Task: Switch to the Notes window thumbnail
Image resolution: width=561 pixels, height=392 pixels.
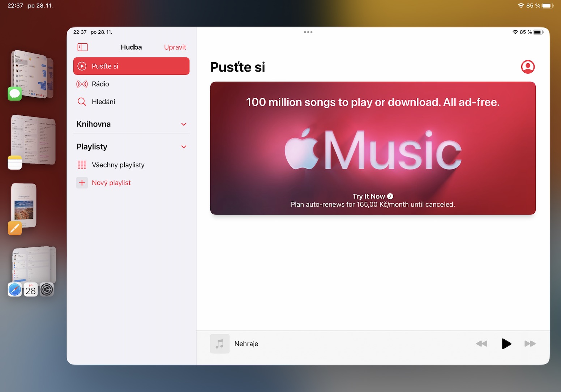Action: pos(34,140)
